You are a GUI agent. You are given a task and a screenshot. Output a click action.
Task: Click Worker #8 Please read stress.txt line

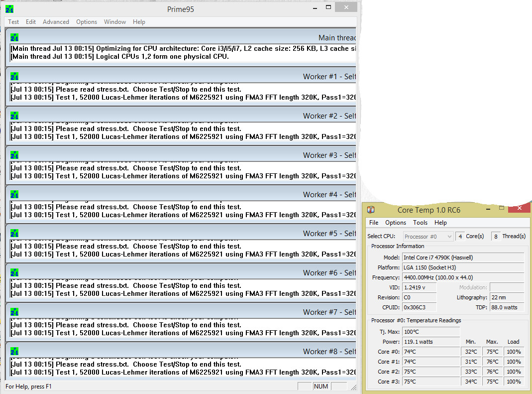click(x=126, y=364)
